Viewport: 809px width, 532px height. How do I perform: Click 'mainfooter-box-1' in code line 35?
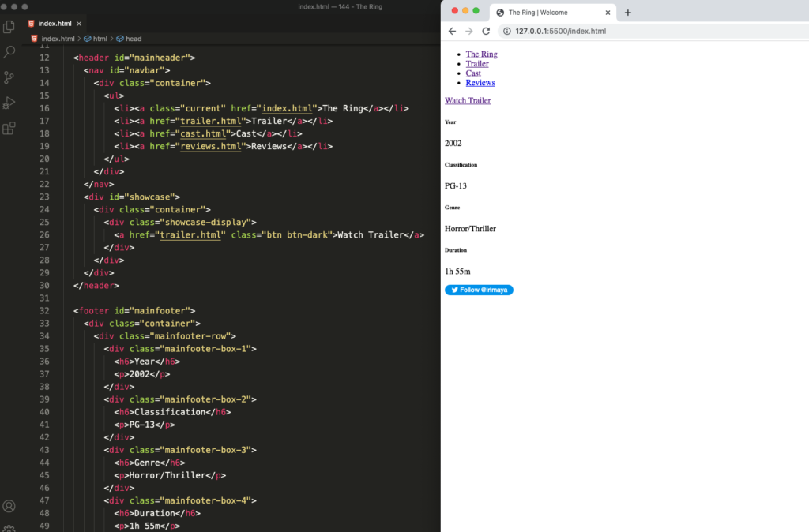pyautogui.click(x=206, y=349)
